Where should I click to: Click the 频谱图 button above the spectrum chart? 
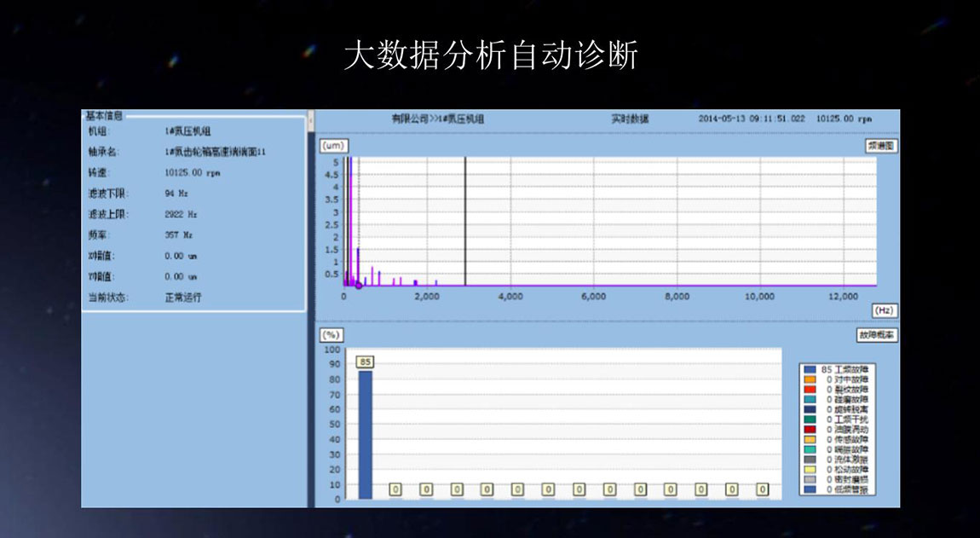[x=881, y=146]
